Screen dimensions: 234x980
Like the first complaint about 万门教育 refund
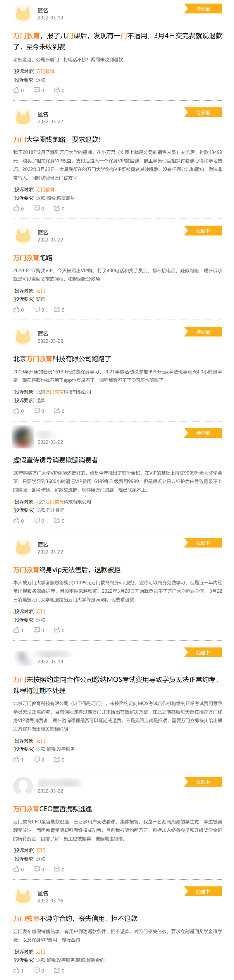18,90
